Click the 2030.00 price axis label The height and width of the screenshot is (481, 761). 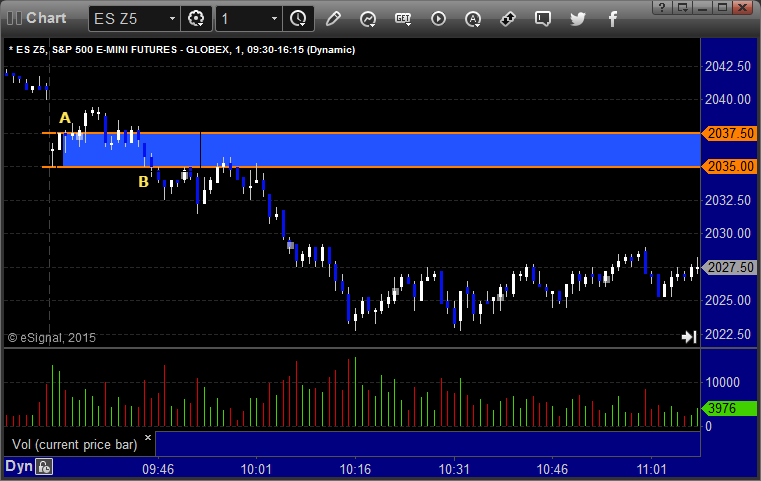(x=728, y=233)
